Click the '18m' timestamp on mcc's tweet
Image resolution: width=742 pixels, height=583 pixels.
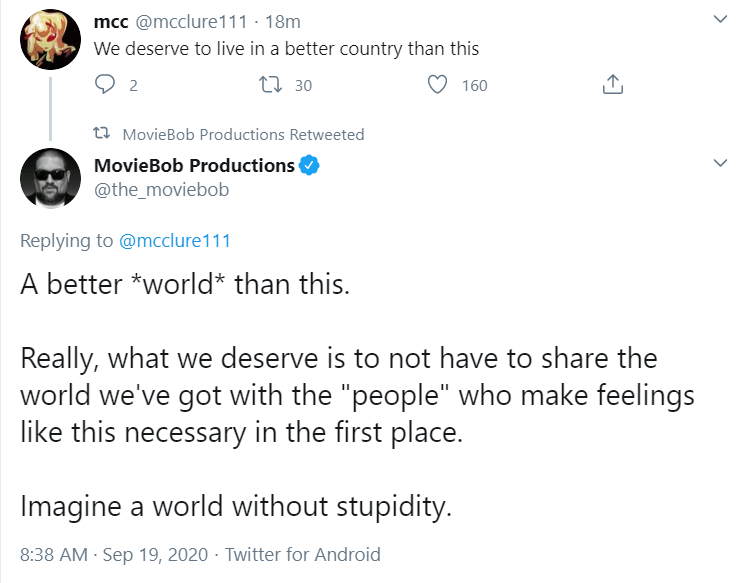pos(283,21)
